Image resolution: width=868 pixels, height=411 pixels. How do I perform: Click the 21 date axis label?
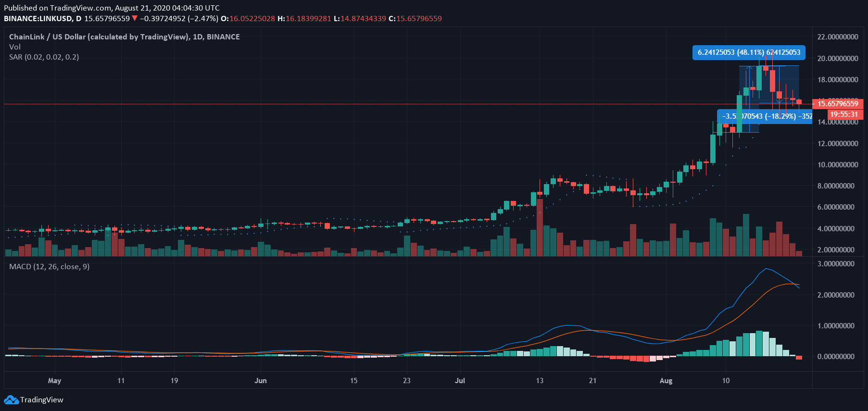(592, 381)
